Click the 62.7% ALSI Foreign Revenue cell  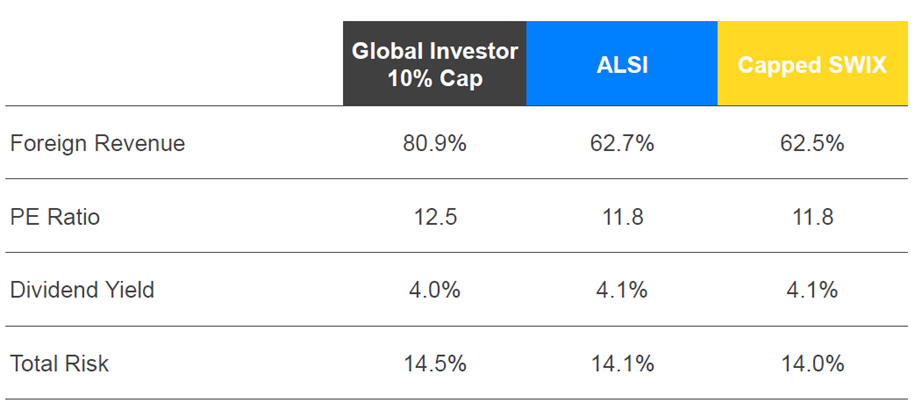[621, 143]
